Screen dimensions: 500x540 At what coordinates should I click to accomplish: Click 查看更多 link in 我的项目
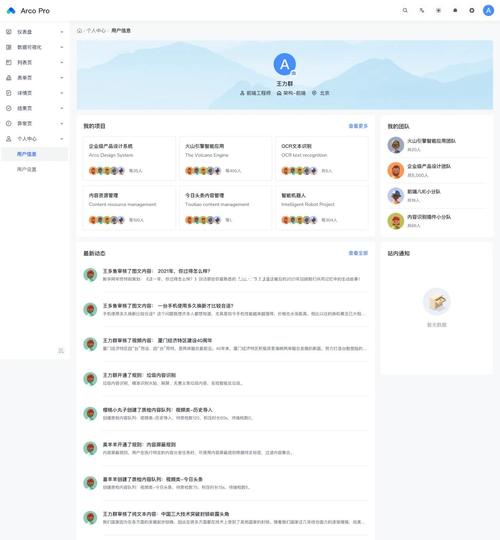pyautogui.click(x=358, y=126)
